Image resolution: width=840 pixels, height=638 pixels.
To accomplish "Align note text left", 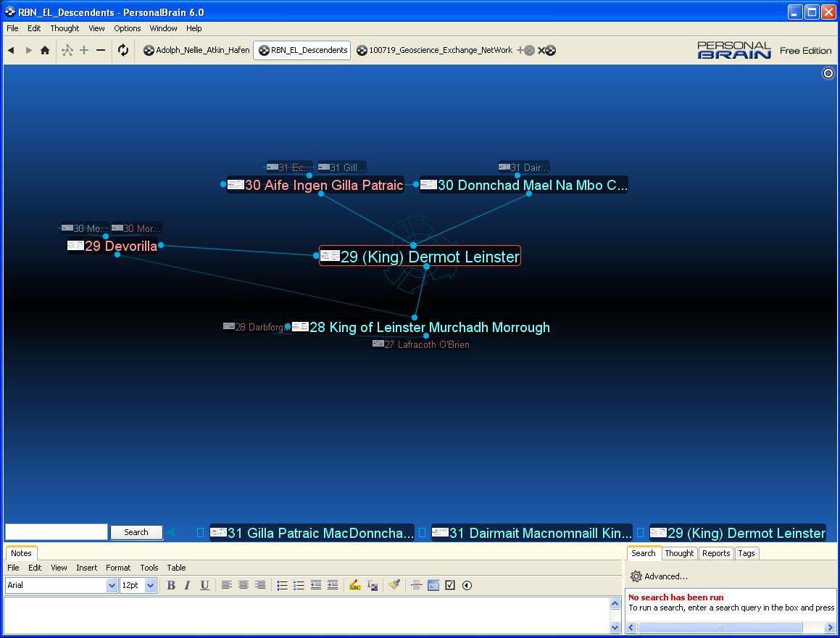I will point(227,585).
